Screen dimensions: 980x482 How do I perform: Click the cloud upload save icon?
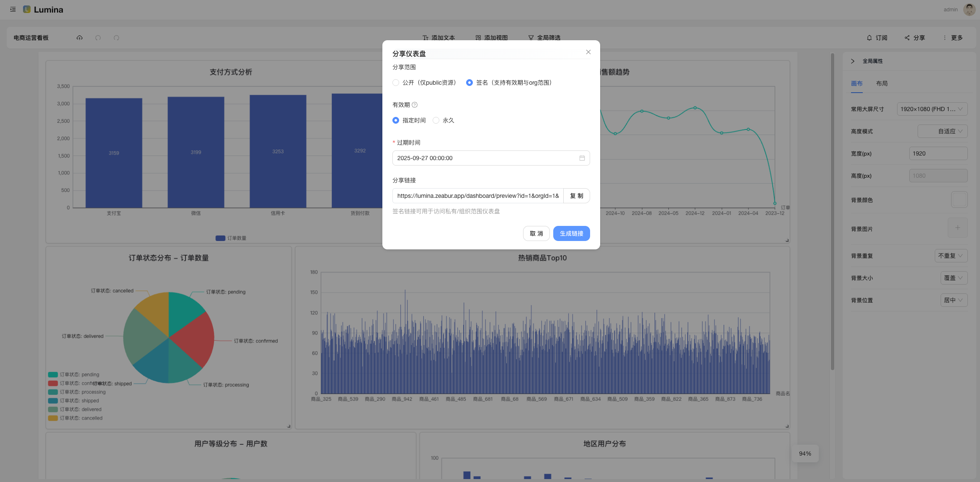80,38
